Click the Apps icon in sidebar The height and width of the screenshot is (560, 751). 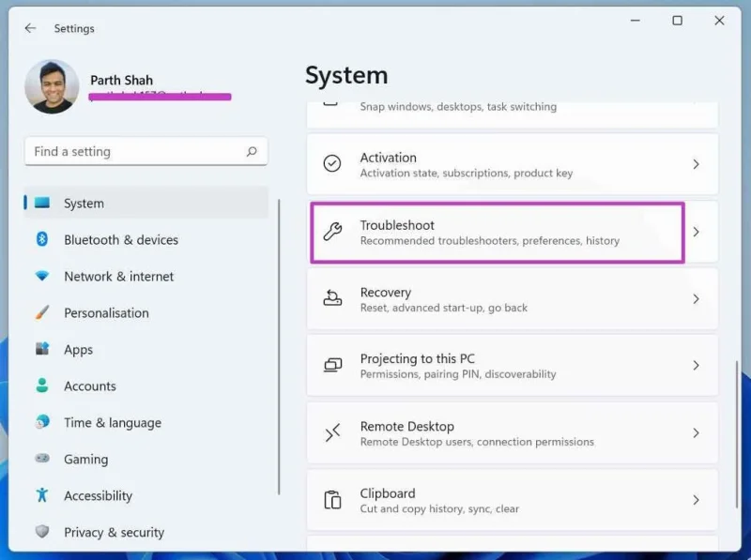[42, 348]
